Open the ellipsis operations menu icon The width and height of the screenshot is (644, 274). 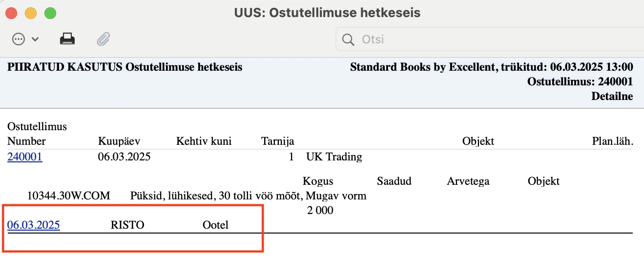click(19, 39)
